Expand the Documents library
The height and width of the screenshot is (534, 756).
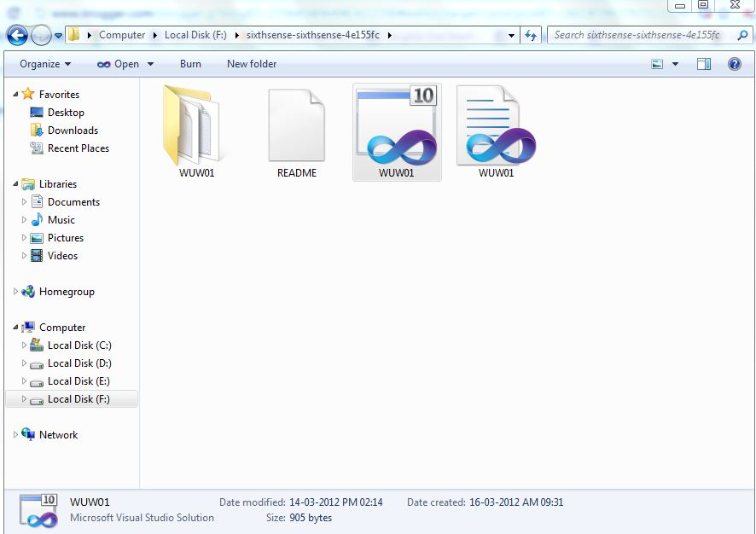click(x=24, y=202)
